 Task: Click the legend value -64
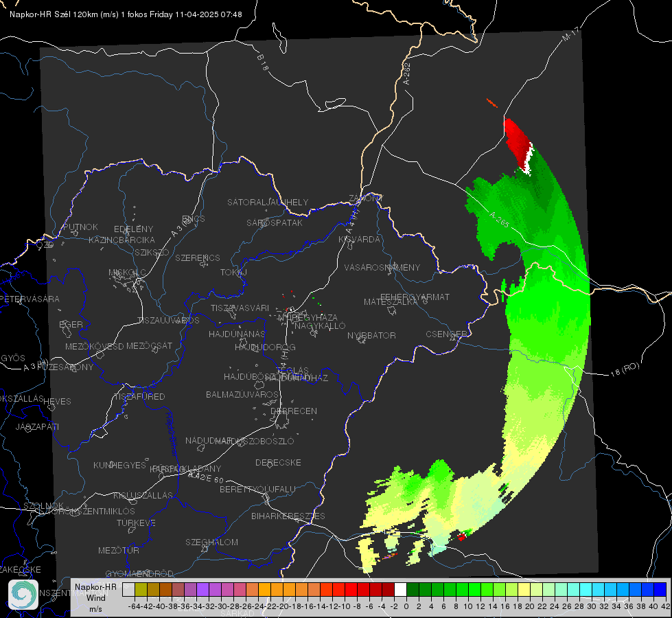click(x=134, y=606)
